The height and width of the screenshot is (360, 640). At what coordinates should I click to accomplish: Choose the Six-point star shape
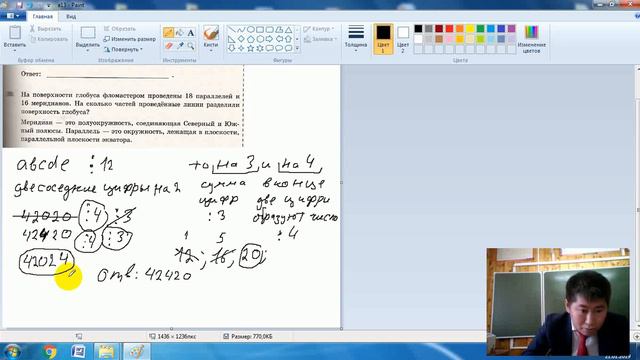(x=260, y=48)
